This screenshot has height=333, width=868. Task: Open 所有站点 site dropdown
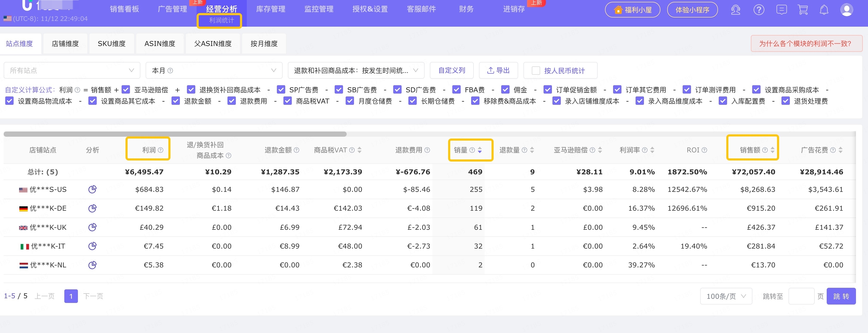pyautogui.click(x=72, y=71)
